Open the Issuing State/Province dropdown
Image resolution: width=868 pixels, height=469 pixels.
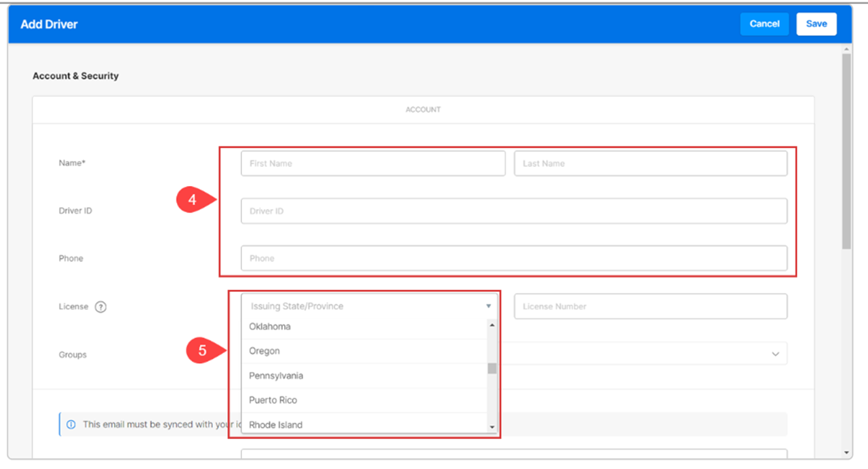(370, 306)
